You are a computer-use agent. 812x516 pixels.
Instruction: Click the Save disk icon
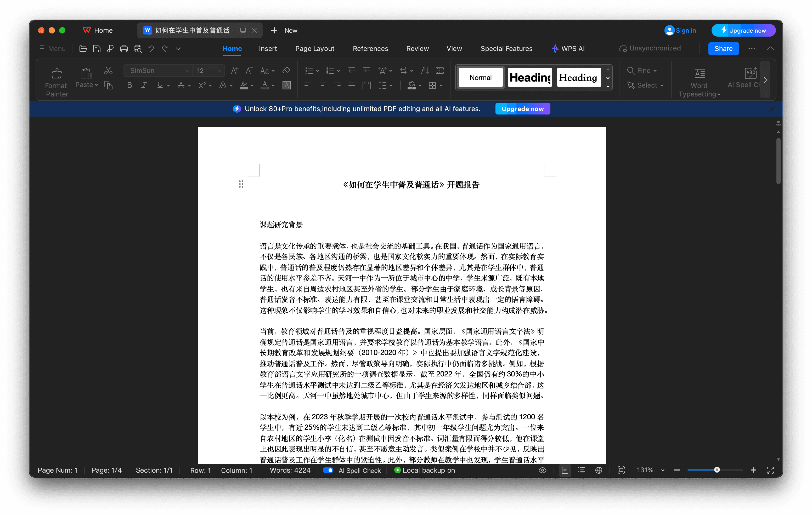(97, 49)
